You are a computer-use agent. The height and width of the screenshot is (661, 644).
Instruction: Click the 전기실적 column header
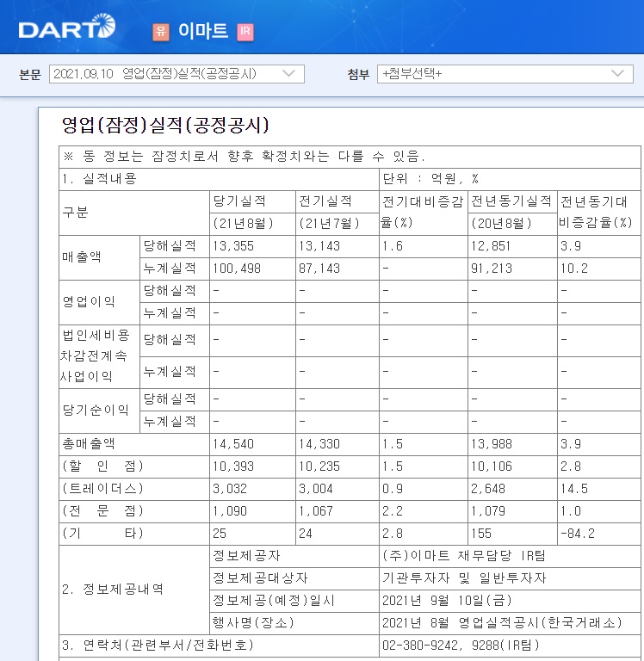325,201
